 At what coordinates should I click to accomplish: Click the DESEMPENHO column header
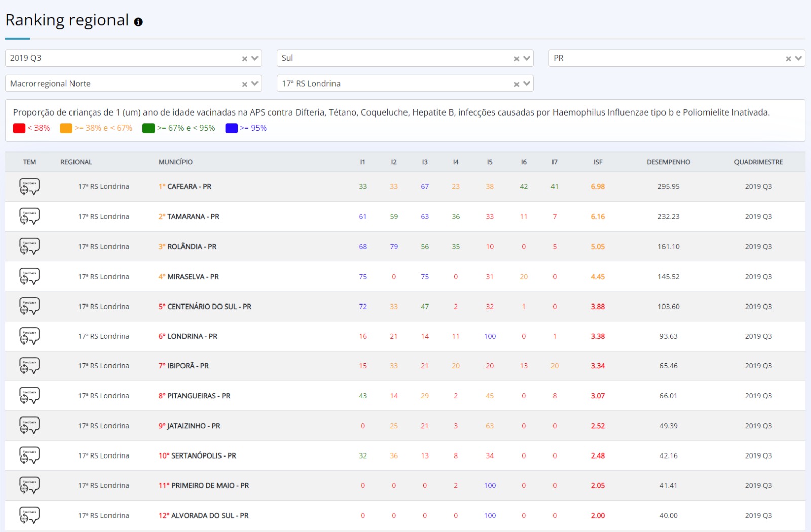pyautogui.click(x=668, y=162)
